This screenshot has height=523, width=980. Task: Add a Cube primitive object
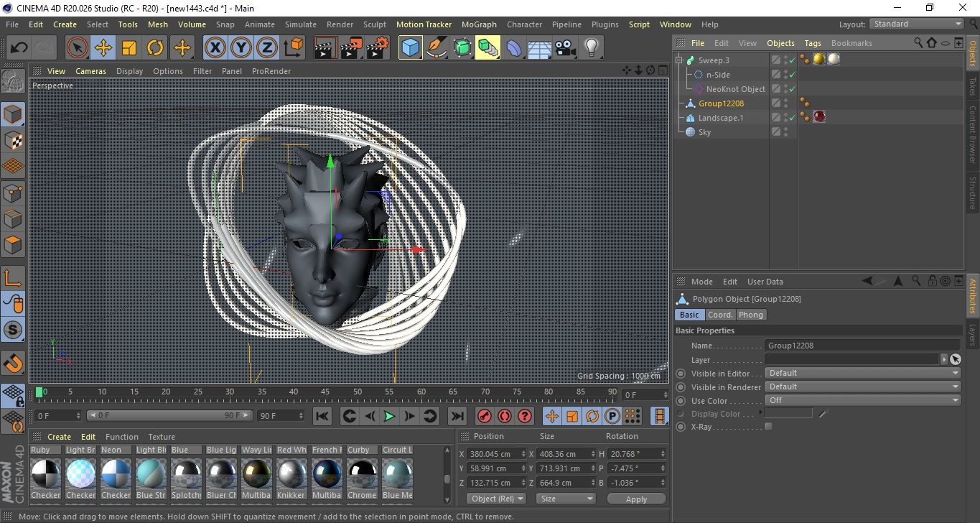pos(410,48)
